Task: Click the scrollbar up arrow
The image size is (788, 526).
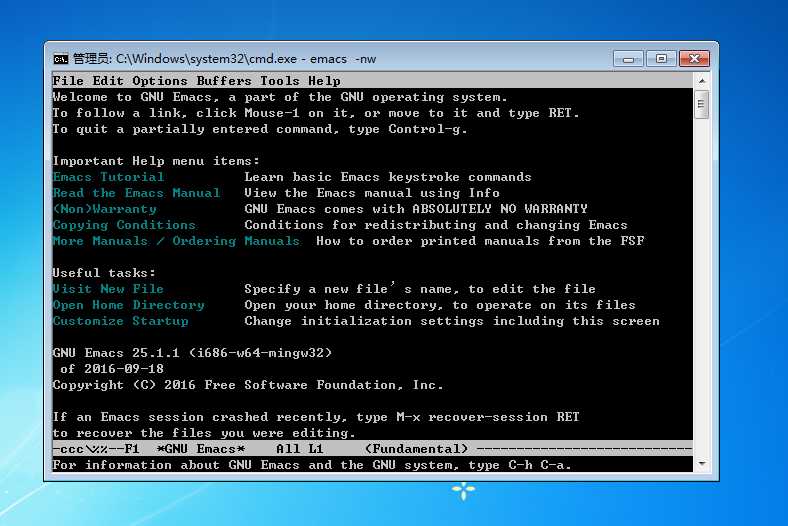Action: 702,80
